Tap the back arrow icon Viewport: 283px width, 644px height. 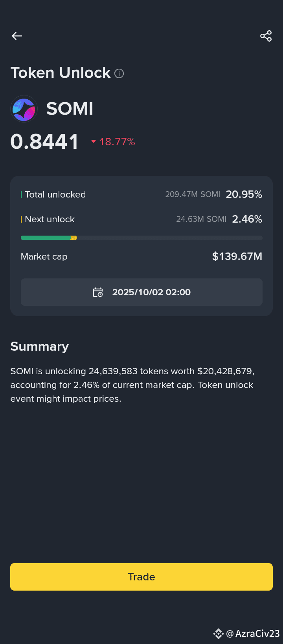coord(17,36)
